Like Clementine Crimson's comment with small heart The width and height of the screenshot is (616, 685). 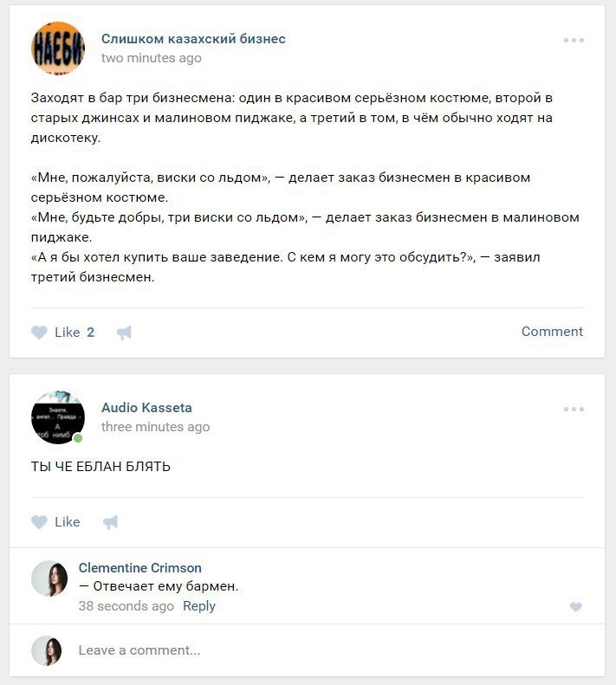576,606
